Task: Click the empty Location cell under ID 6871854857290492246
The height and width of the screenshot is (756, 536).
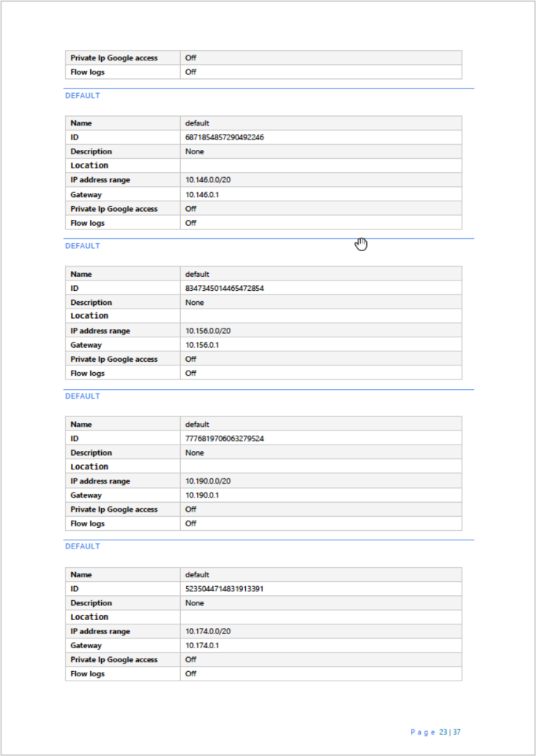Action: click(x=321, y=165)
